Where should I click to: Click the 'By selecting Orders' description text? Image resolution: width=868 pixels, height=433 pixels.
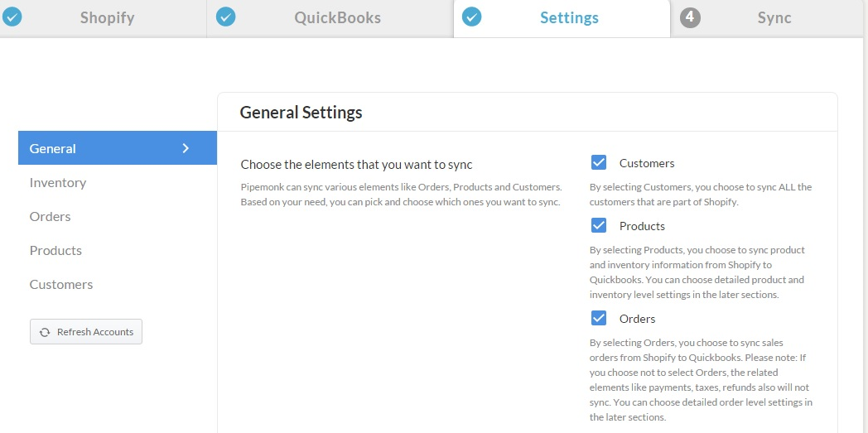pyautogui.click(x=701, y=380)
